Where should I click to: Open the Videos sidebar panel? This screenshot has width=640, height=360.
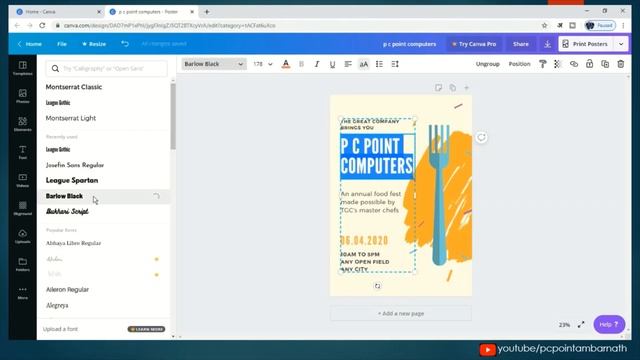coord(22,180)
